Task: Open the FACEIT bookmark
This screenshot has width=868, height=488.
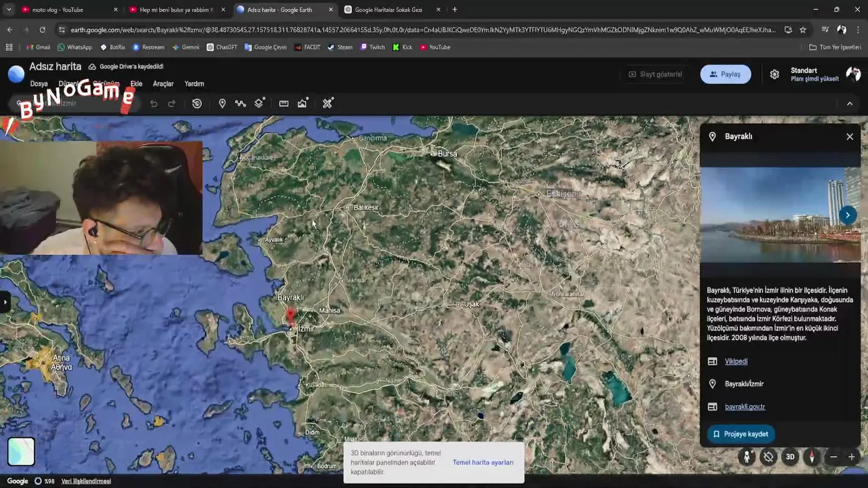Action: [307, 47]
